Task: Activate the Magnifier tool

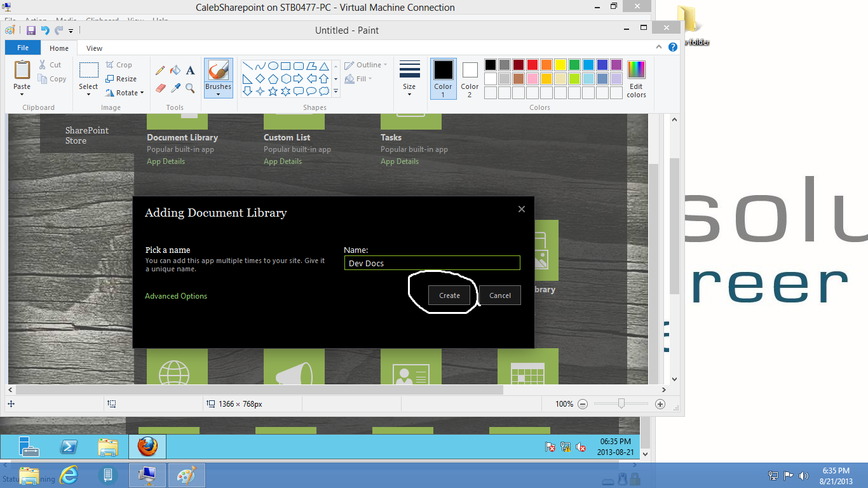Action: [190, 88]
